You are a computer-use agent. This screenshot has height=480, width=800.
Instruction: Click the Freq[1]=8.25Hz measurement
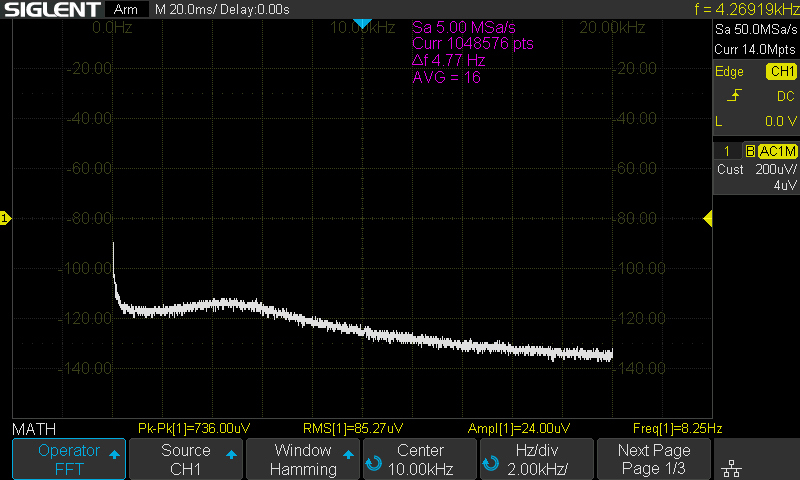point(678,428)
